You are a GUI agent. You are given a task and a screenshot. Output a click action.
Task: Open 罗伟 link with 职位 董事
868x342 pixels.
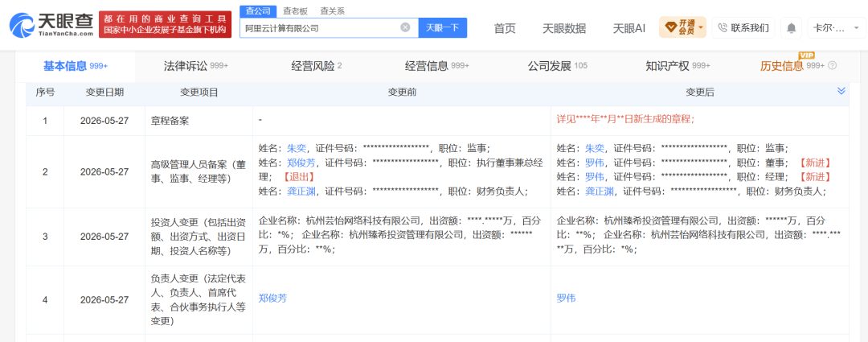[x=595, y=163]
